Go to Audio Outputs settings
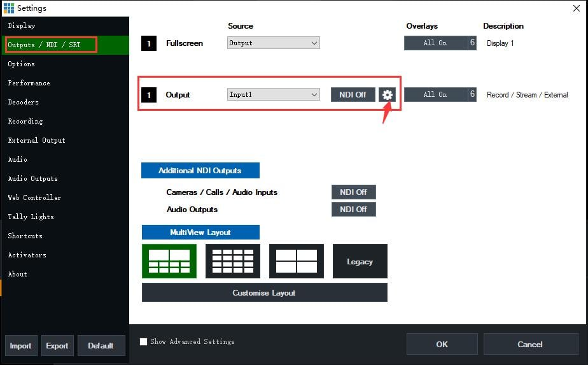588x365 pixels. (x=32, y=178)
